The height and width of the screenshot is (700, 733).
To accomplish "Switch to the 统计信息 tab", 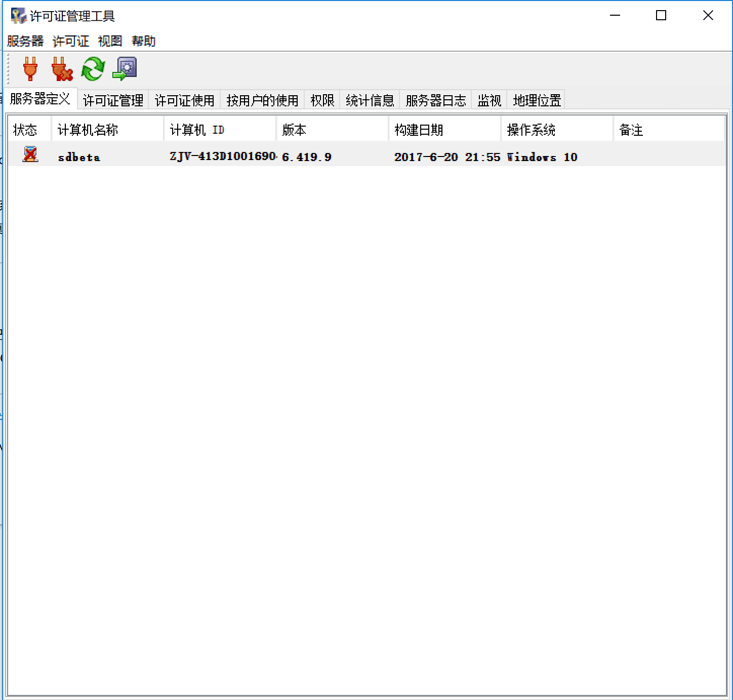I will pyautogui.click(x=369, y=100).
